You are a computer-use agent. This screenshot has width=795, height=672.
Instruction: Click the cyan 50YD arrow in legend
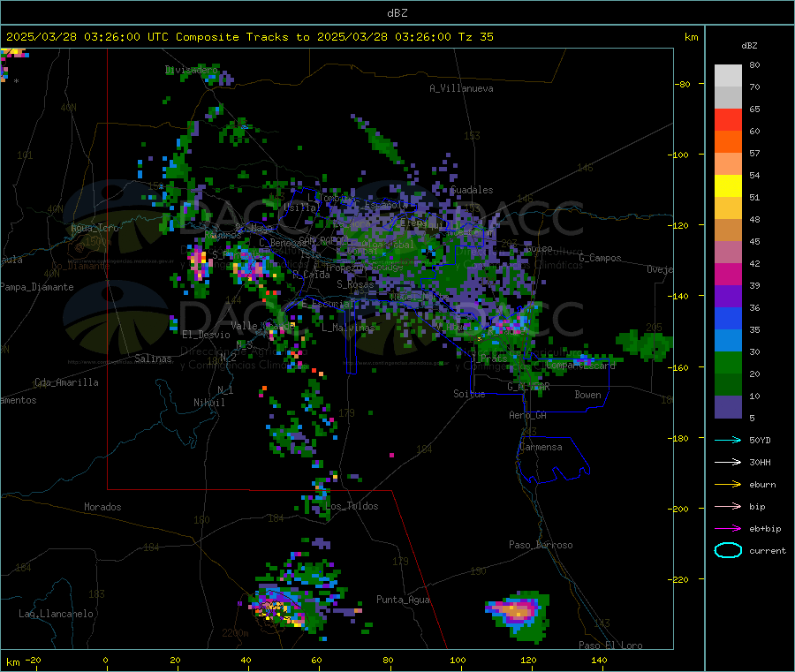tap(728, 440)
